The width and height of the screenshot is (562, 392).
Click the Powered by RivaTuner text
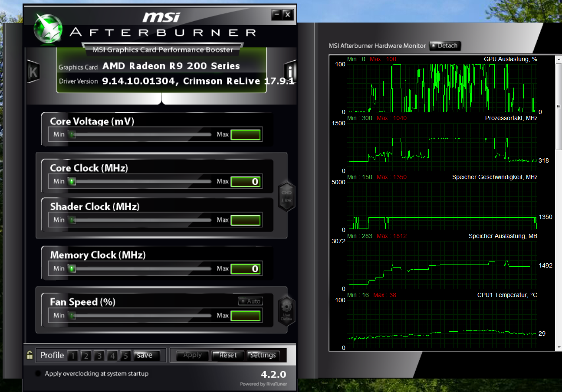(x=263, y=384)
